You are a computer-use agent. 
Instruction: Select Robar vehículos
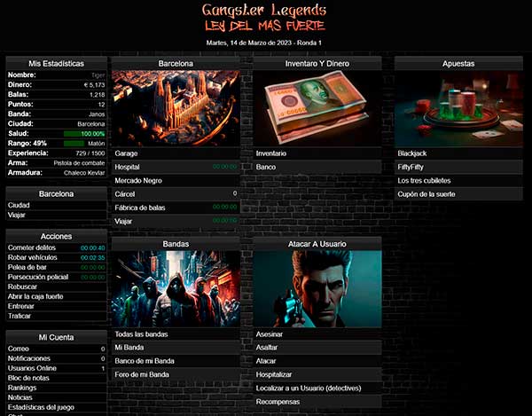click(57, 257)
